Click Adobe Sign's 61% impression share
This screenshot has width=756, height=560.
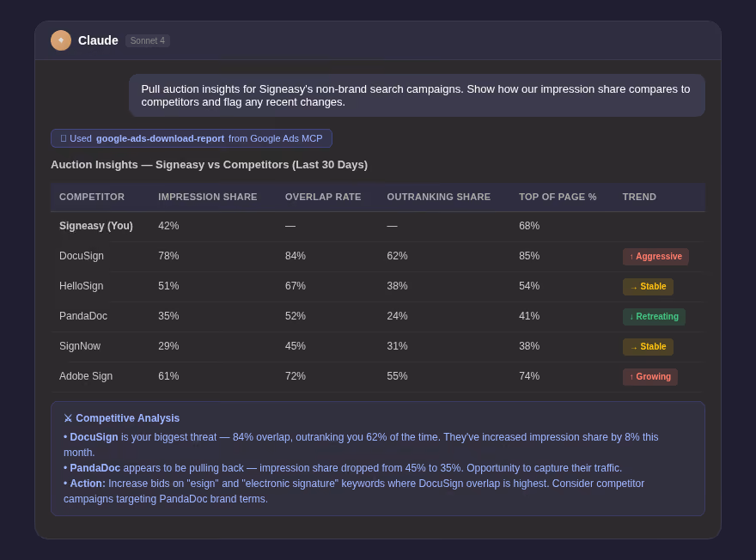click(168, 376)
